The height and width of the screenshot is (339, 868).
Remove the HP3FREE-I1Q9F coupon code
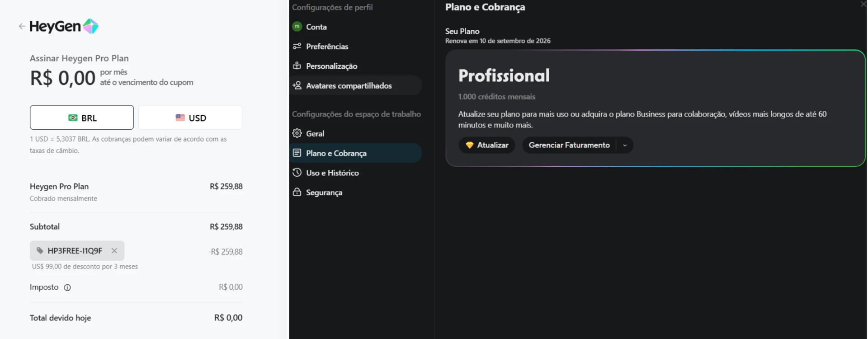coord(114,251)
